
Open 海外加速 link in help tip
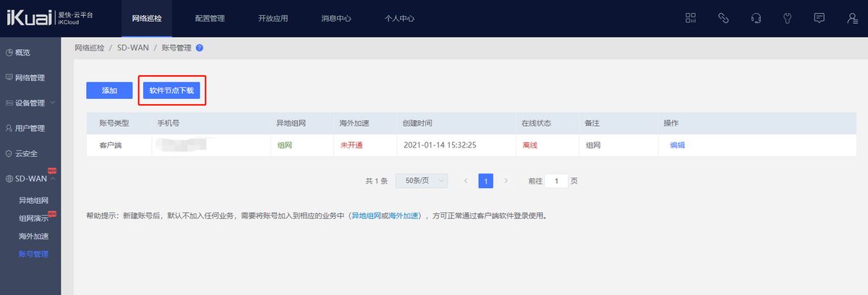click(x=403, y=215)
